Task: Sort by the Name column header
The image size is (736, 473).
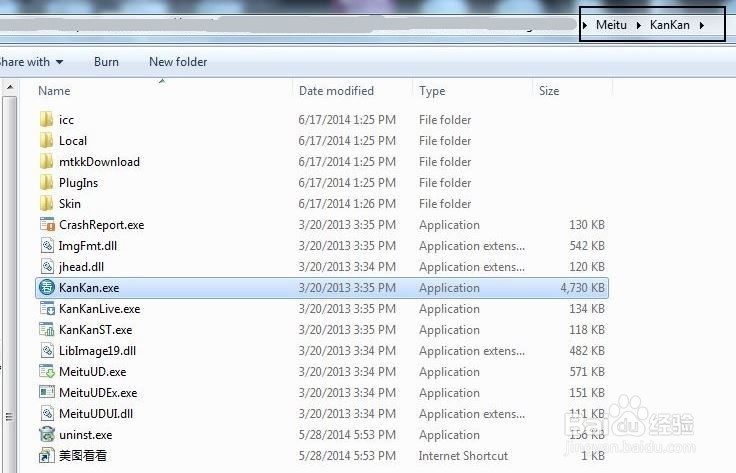Action: (x=54, y=91)
